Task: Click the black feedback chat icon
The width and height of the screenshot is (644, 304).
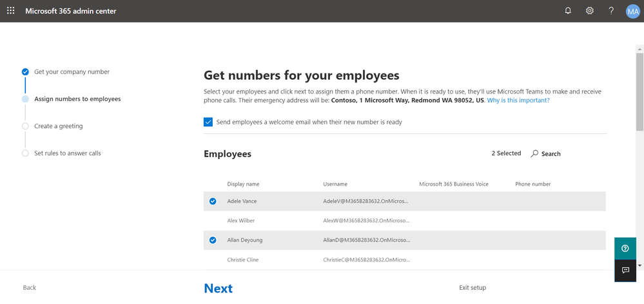Action: click(625, 271)
